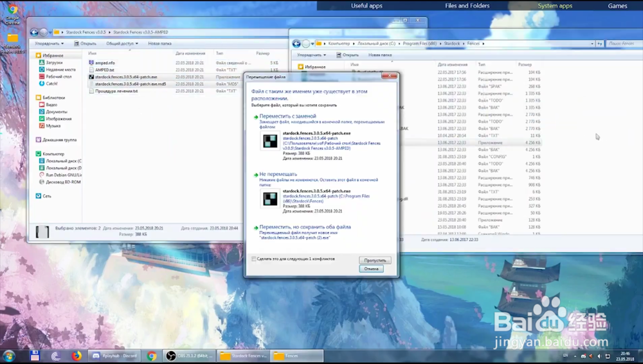Select amped.nfo file icon
Viewport: 643px width, 364px height.
(x=91, y=63)
